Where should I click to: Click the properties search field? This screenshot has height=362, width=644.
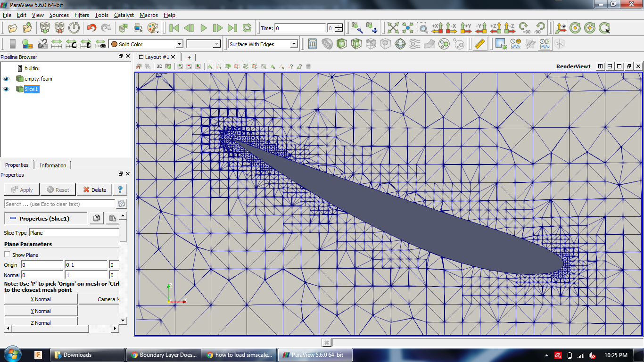click(59, 204)
